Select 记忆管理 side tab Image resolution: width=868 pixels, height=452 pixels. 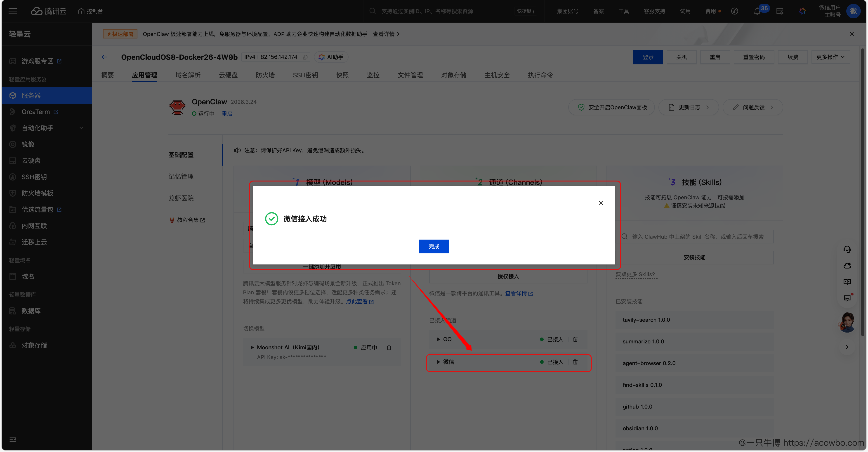point(181,176)
